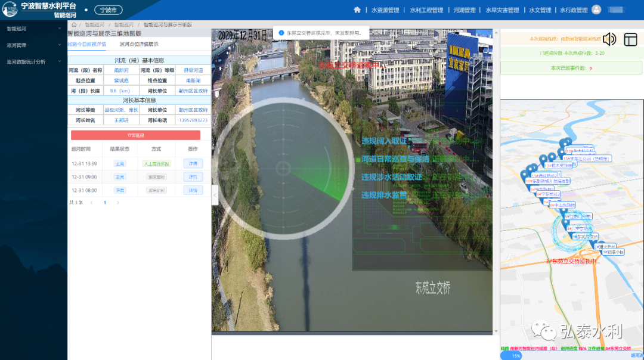
Task: Open the 河湖管理 menu
Action: 464,10
